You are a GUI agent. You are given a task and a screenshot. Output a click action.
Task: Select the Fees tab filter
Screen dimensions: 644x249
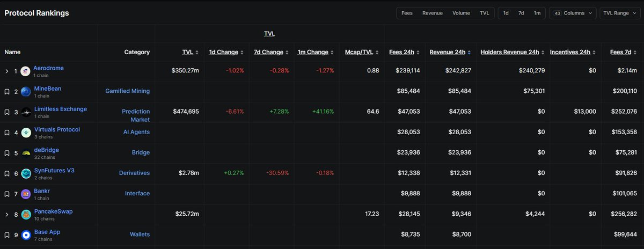(x=407, y=13)
